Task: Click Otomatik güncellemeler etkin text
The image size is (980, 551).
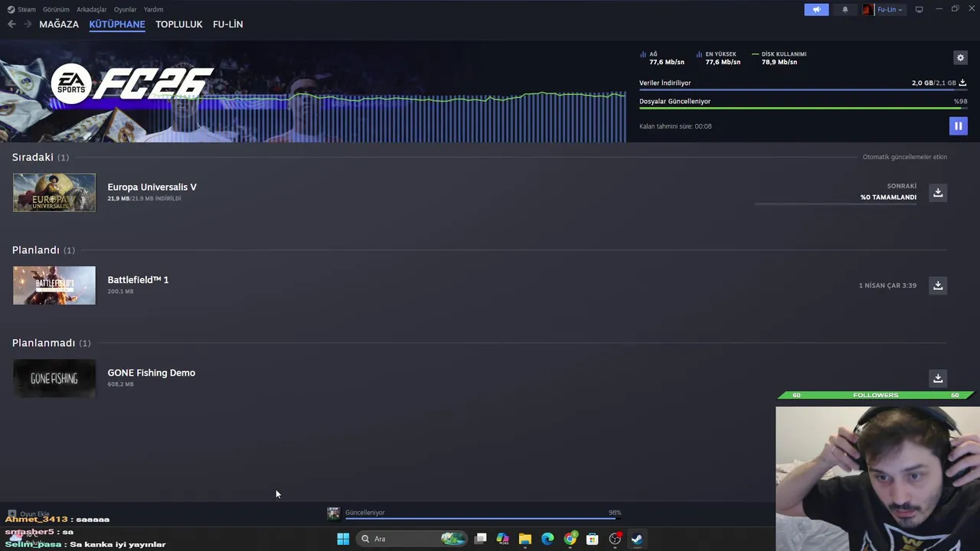Action: (x=905, y=157)
